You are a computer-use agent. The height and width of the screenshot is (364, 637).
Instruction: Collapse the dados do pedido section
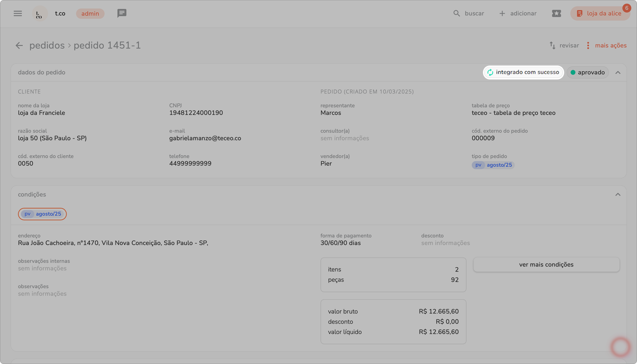tap(618, 72)
